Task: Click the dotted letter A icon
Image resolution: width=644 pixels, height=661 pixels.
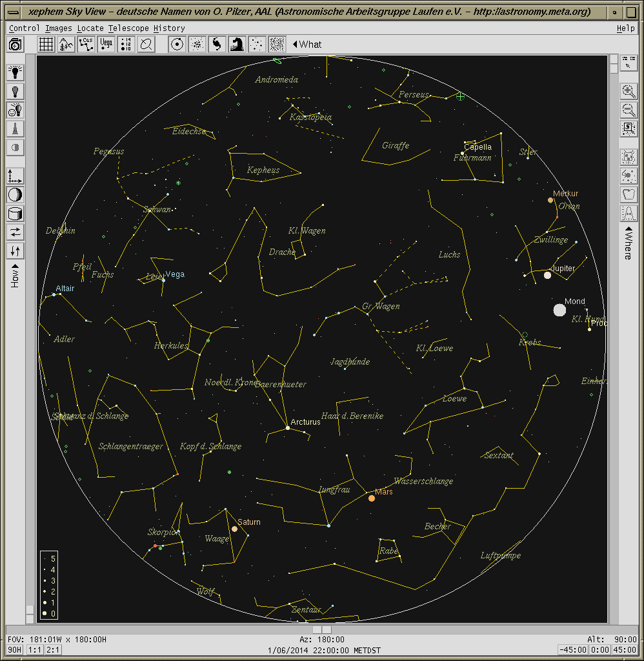Action: click(629, 213)
